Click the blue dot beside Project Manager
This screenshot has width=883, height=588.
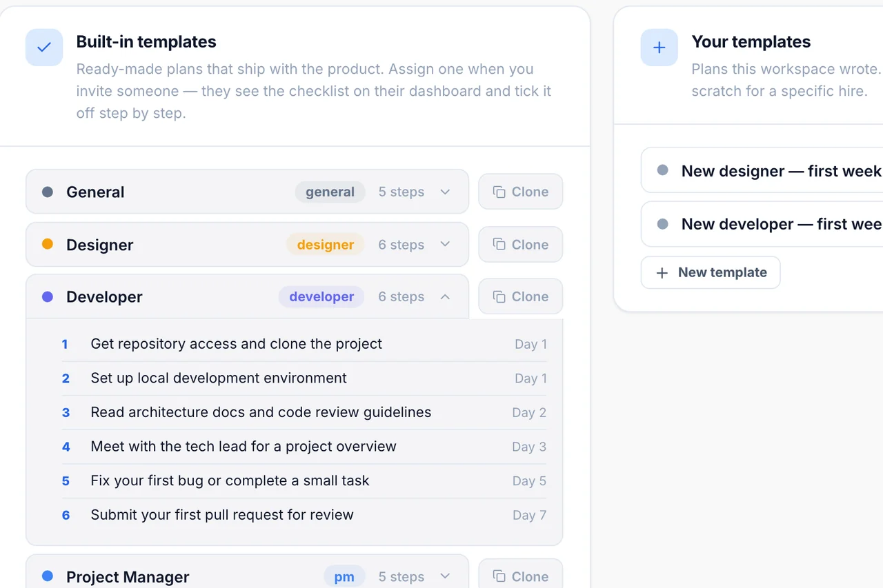point(48,576)
